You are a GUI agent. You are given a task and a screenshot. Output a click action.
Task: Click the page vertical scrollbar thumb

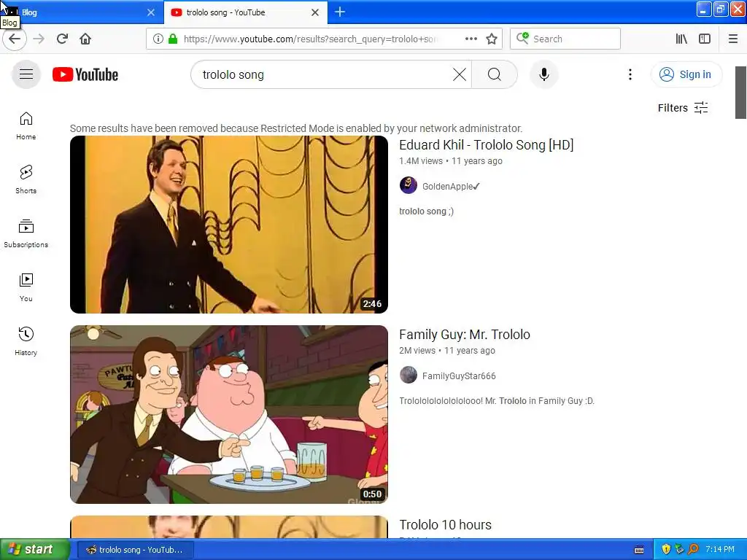(x=741, y=93)
